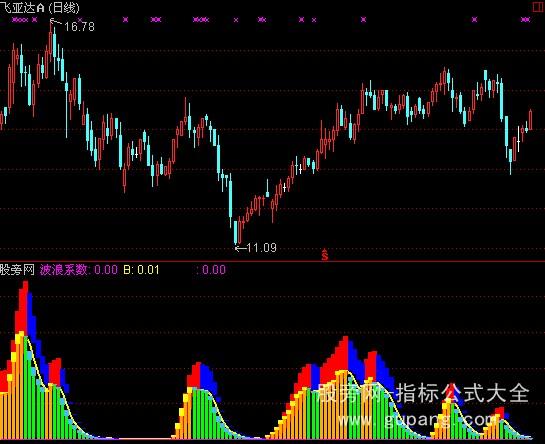Viewport: 545px width, 444px height.
Task: Click the stock name 飞亚达A (日线) title
Action: 40,7
